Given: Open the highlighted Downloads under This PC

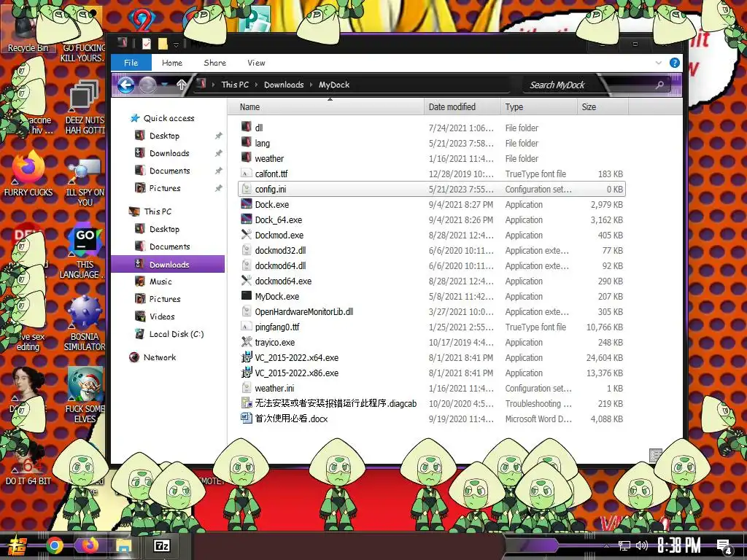Looking at the screenshot, I should coord(168,264).
